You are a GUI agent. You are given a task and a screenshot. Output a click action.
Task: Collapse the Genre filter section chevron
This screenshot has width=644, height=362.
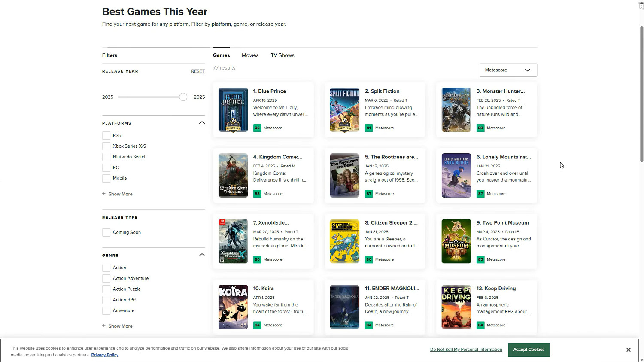coord(202,255)
